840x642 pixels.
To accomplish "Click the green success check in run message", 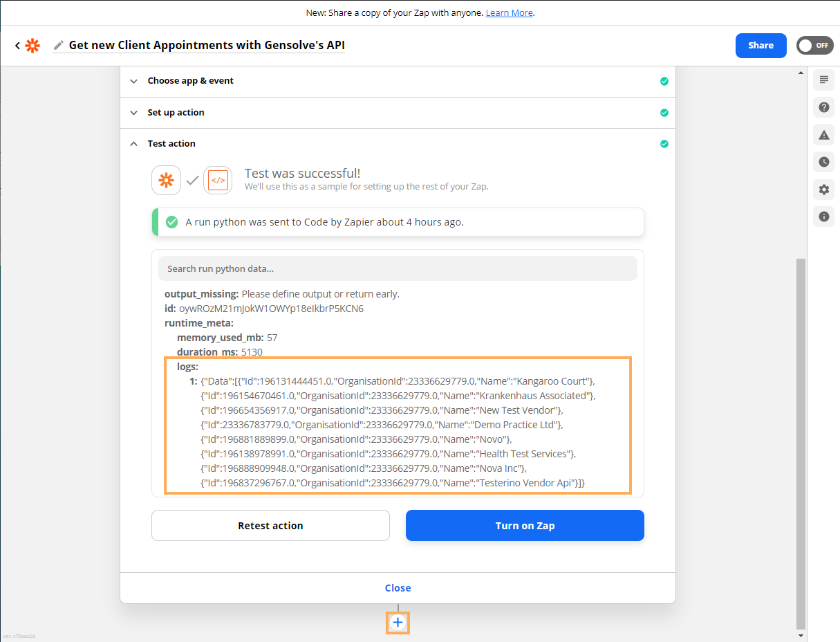I will 172,222.
